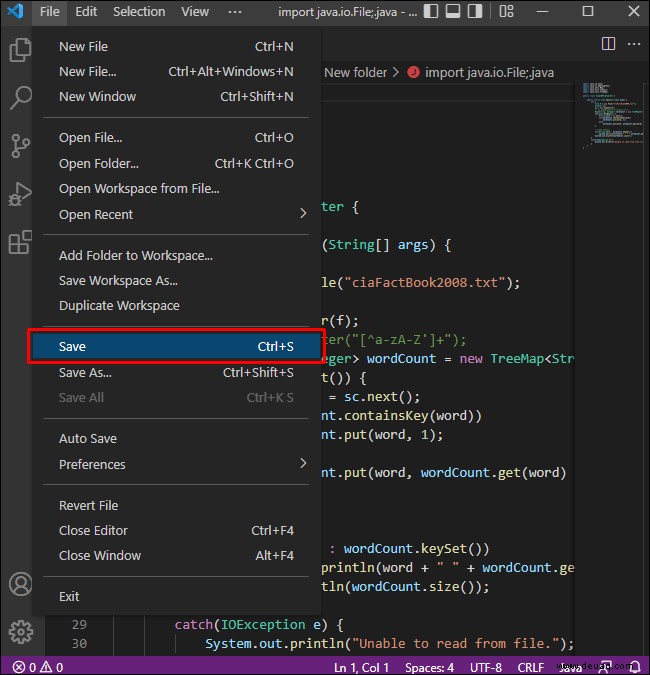Click the Java file icon in breadcrumb
This screenshot has height=675, width=650.
point(414,72)
